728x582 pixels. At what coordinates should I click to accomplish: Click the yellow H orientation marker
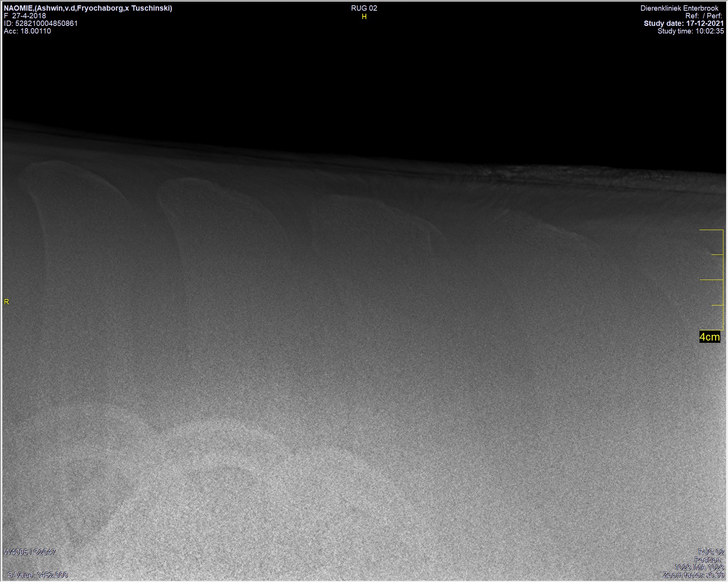[x=364, y=17]
